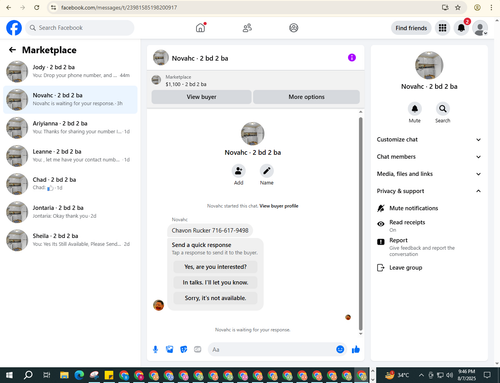Open Microsoft Edge from taskbar
Viewport: 500px width, 383px height.
(79, 375)
